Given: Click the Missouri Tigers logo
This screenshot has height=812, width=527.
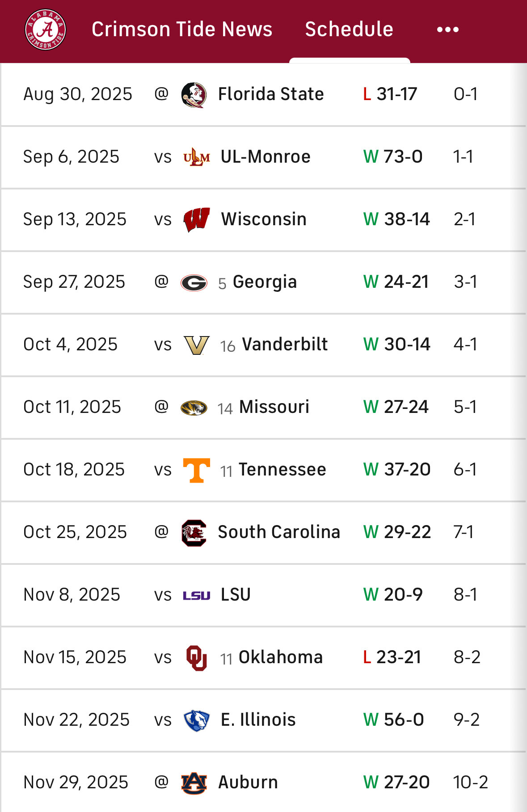Looking at the screenshot, I should pos(194,408).
